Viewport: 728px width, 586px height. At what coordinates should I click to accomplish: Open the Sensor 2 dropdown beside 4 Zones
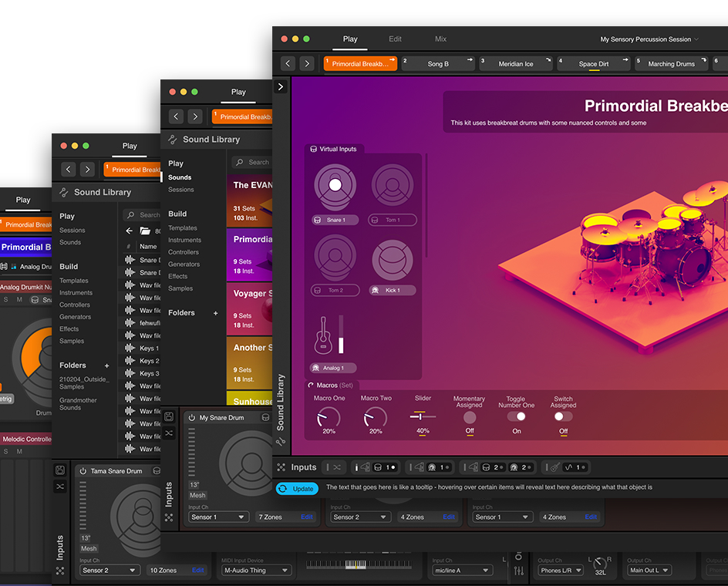359,517
